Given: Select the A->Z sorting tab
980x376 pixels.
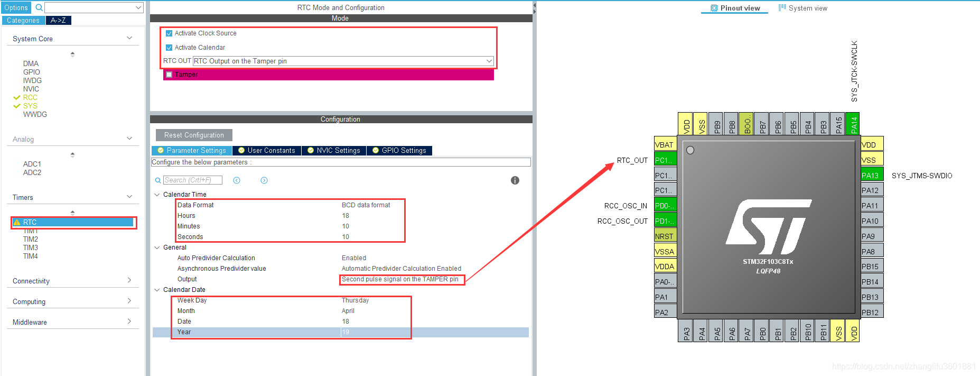Looking at the screenshot, I should pos(59,20).
